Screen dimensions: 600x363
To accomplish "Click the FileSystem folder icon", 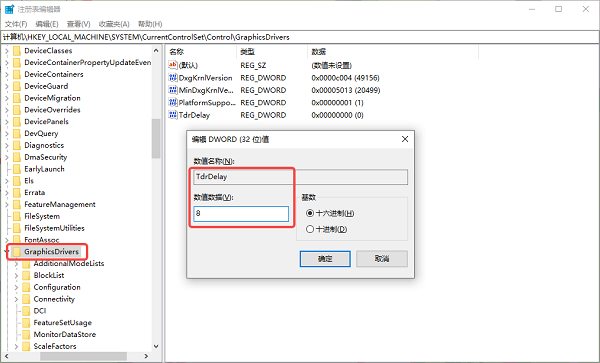I will click(16, 216).
